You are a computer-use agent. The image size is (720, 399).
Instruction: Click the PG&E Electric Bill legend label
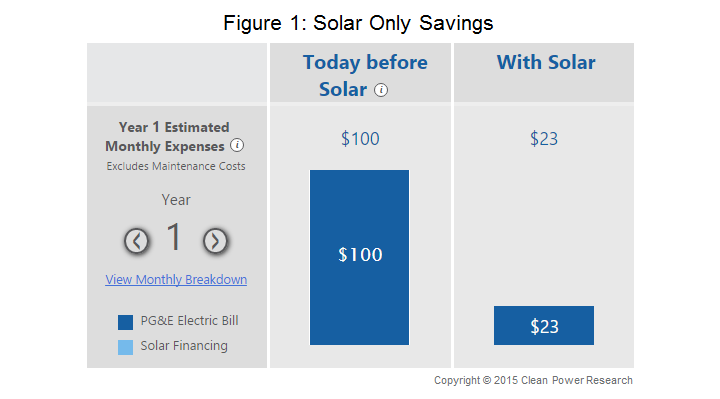tap(189, 320)
